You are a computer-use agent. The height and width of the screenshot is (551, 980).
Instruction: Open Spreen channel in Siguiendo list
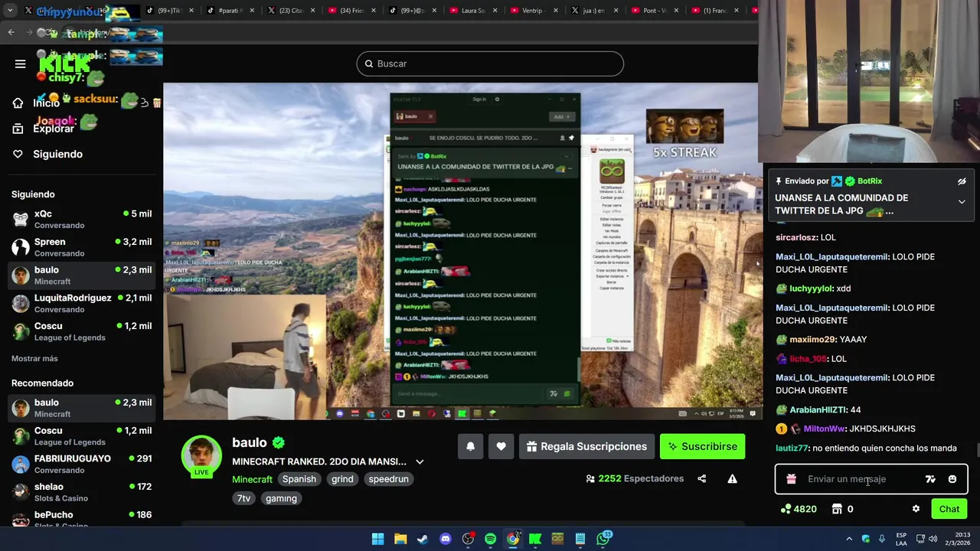(x=83, y=247)
